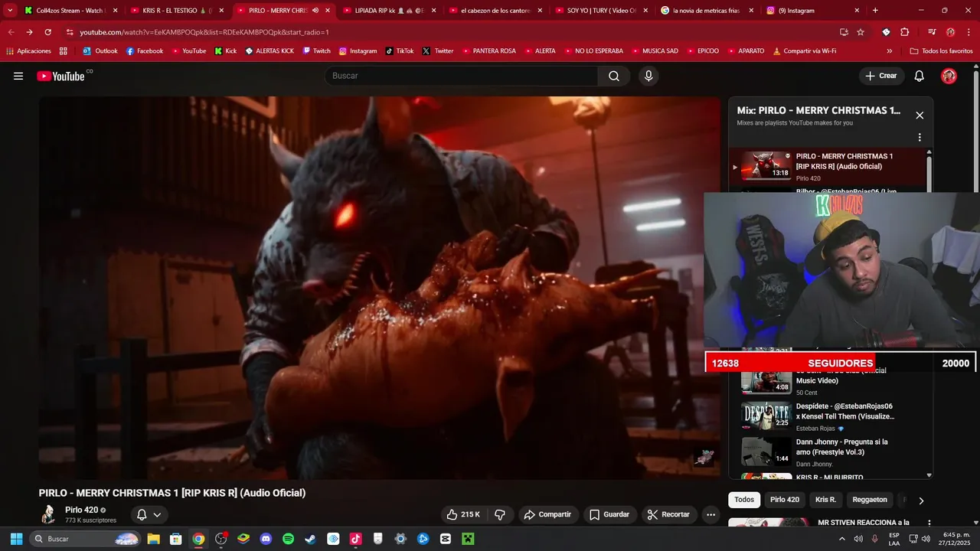Switch to the SOY YO | TURY tab
The image size is (980, 551).
pyautogui.click(x=603, y=11)
